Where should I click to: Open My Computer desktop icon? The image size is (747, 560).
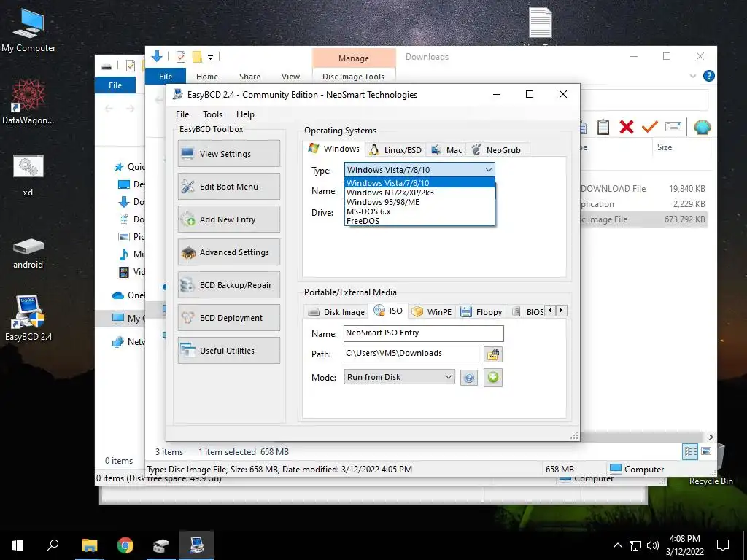coord(28,29)
